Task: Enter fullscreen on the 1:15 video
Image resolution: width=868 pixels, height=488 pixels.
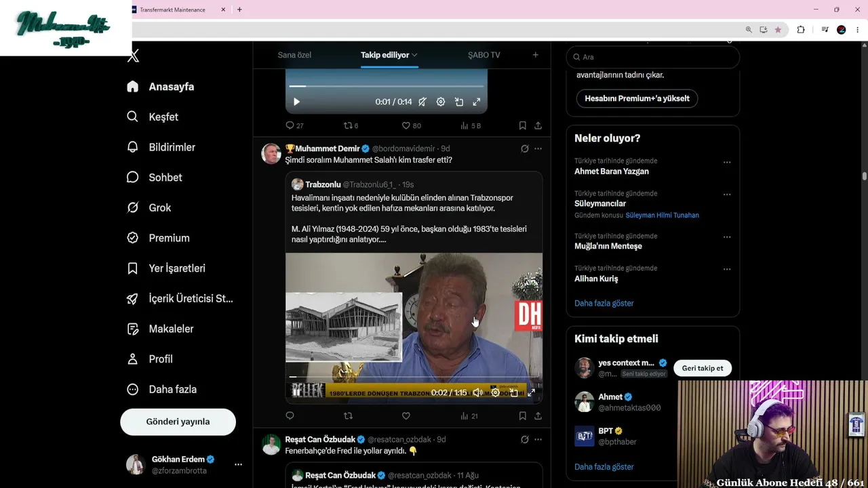Action: (532, 392)
